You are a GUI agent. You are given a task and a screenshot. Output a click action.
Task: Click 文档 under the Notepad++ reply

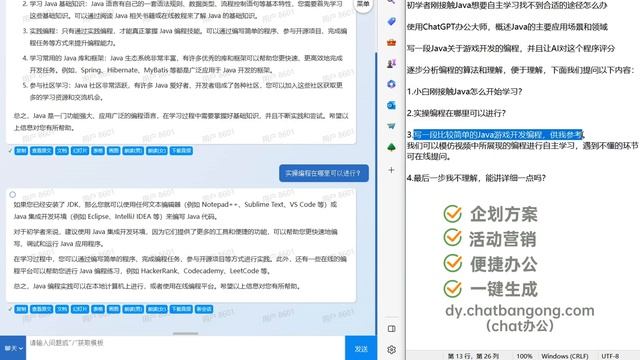click(62, 309)
